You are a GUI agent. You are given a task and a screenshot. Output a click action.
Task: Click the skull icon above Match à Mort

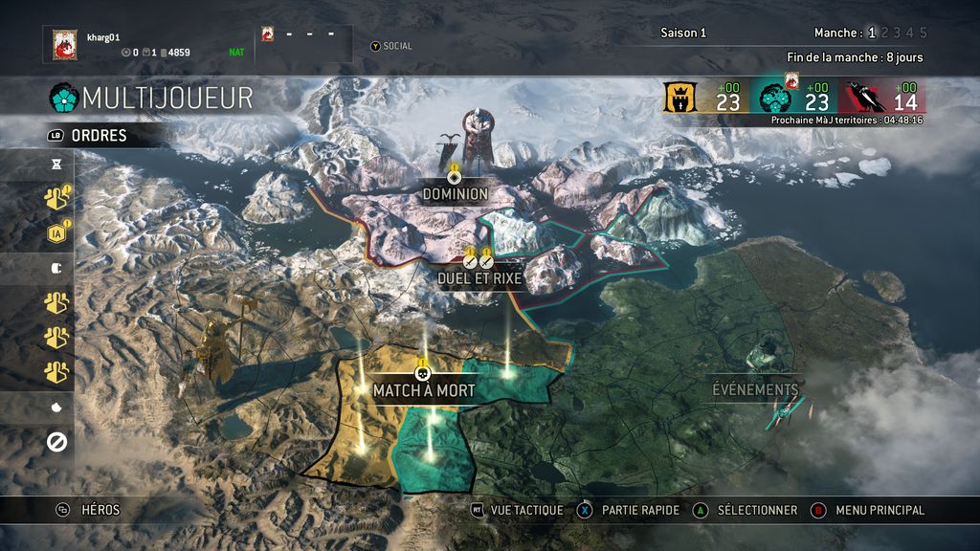coord(422,374)
